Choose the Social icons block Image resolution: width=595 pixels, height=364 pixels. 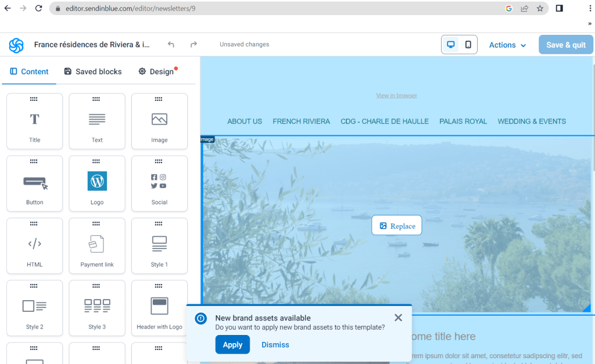pyautogui.click(x=159, y=183)
